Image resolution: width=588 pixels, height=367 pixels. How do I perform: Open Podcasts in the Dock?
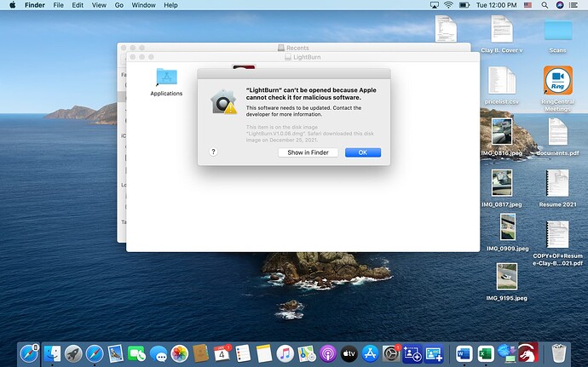point(328,353)
